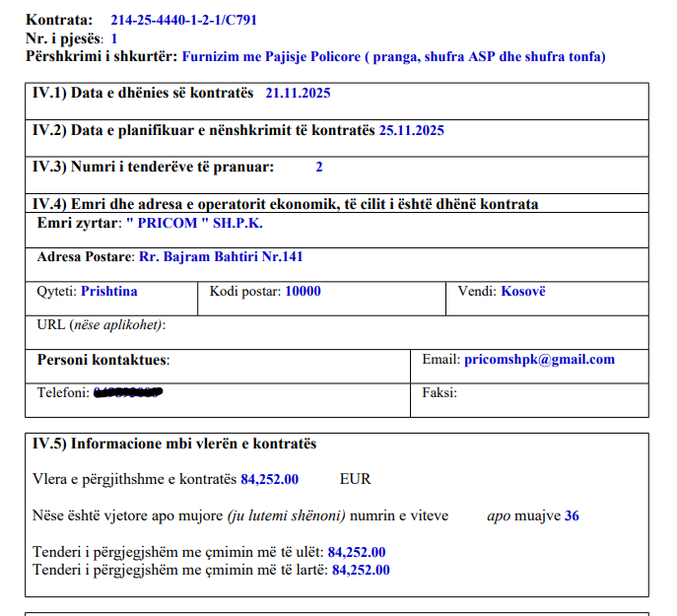Click the postal address Rr. Bajram Bahtiri Nr.141
Screen dimensions: 677x616
coord(221,257)
